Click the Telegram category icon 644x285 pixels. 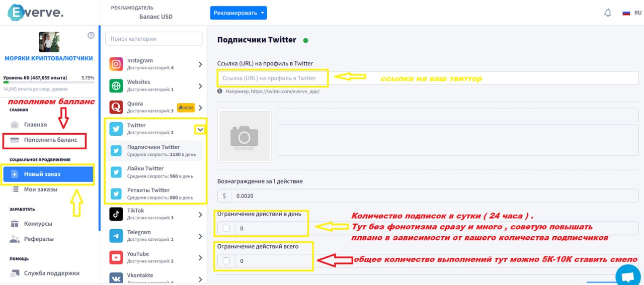click(116, 236)
